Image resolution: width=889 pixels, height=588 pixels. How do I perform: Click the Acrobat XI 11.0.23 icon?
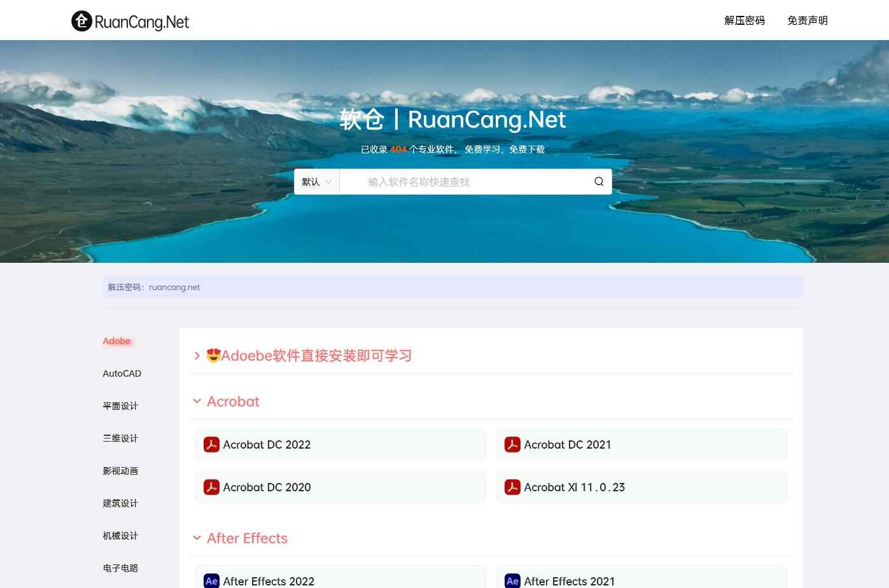click(512, 487)
